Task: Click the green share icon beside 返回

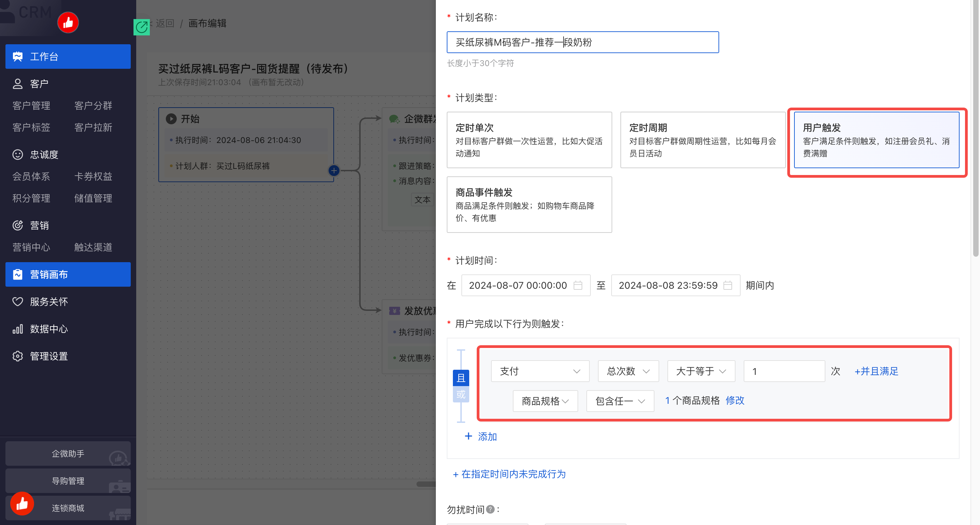Action: (x=142, y=27)
